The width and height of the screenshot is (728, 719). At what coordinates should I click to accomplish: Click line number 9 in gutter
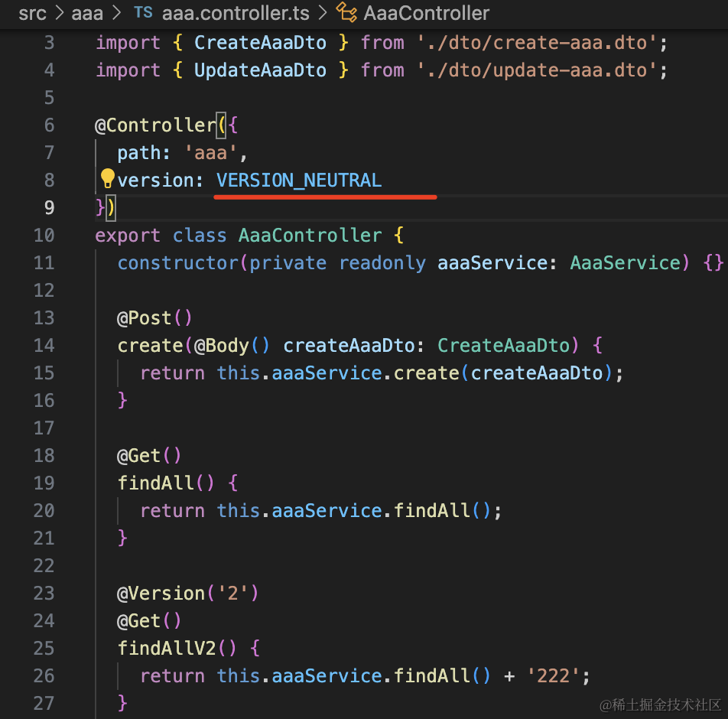click(49, 207)
